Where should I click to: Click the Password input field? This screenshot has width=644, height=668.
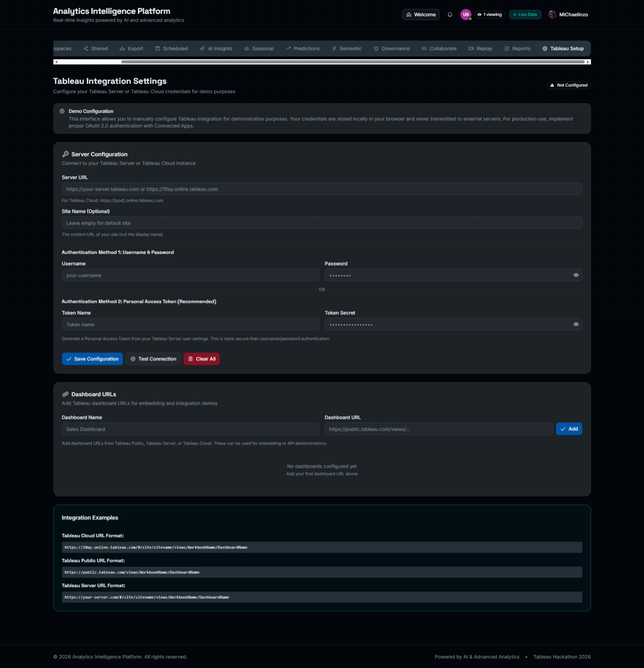point(453,275)
